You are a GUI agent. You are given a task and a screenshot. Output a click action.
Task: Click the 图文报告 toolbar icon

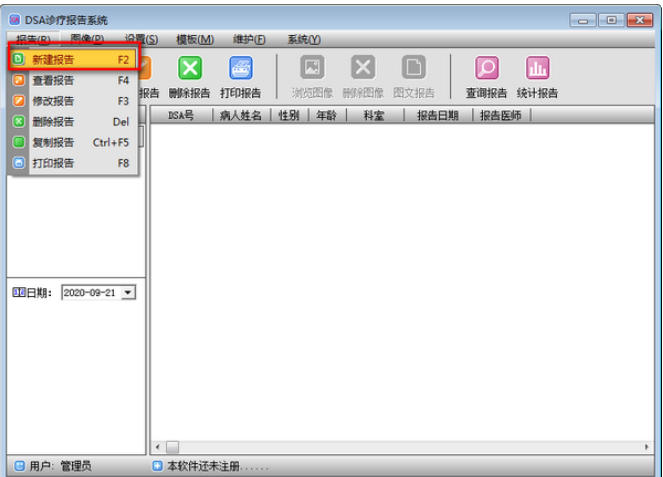pos(414,67)
